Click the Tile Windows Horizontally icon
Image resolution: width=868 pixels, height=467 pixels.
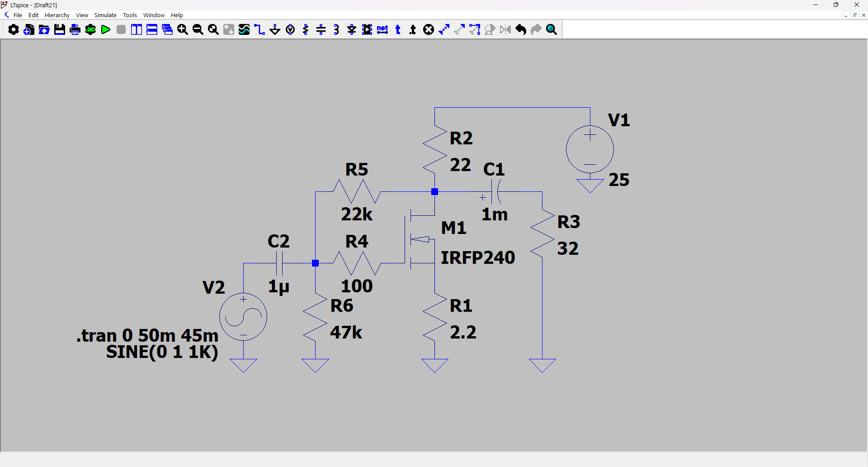(152, 30)
